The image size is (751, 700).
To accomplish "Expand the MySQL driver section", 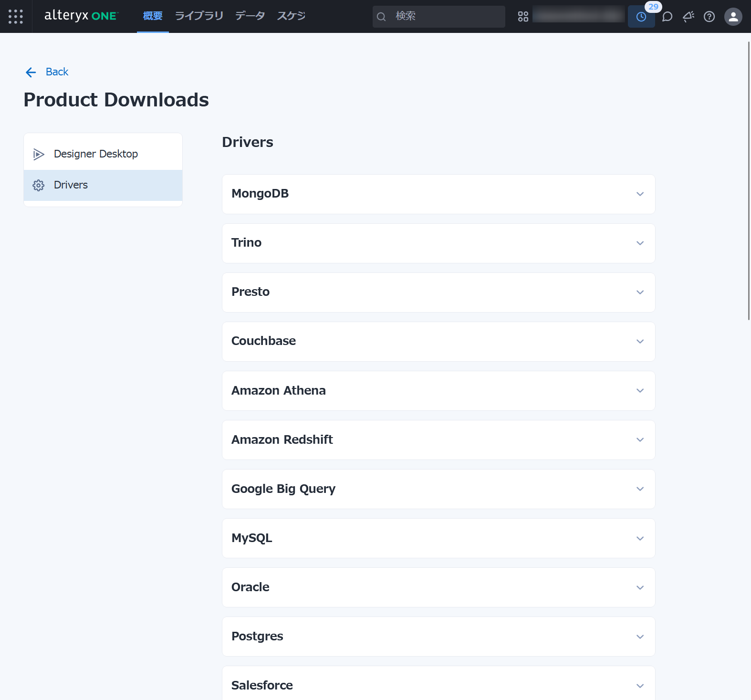I will tap(438, 538).
